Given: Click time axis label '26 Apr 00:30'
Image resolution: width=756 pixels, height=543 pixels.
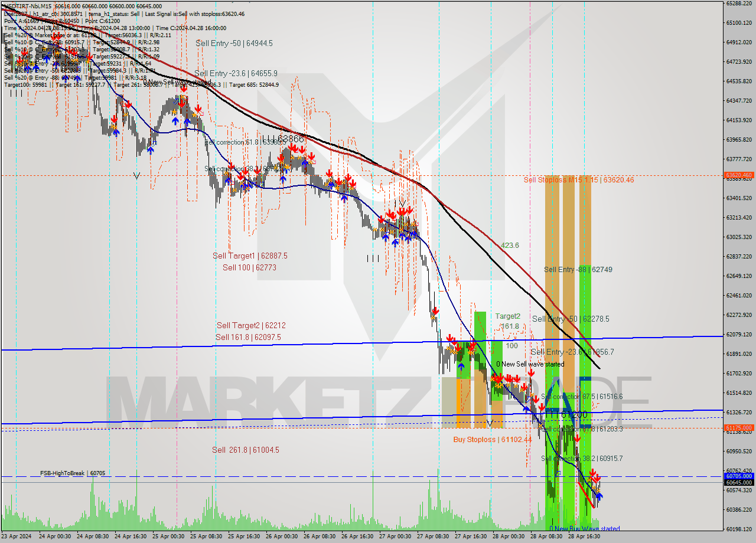Looking at the screenshot, I should [x=281, y=537].
